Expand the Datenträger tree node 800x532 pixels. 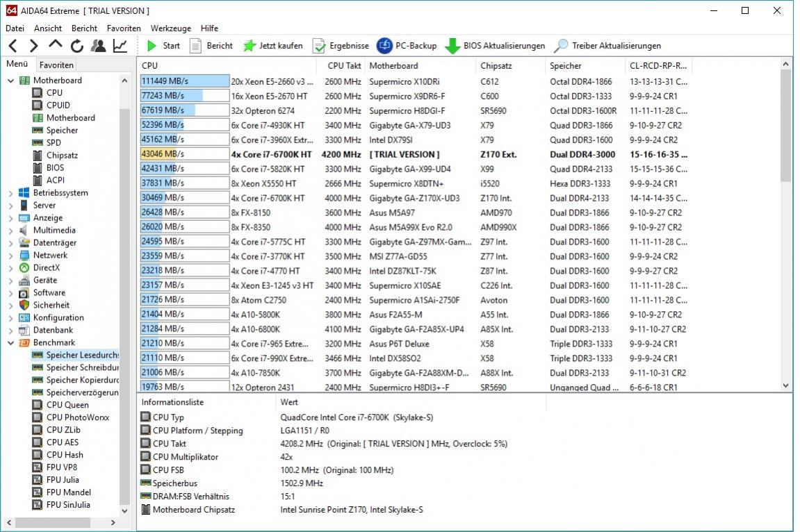click(10, 243)
